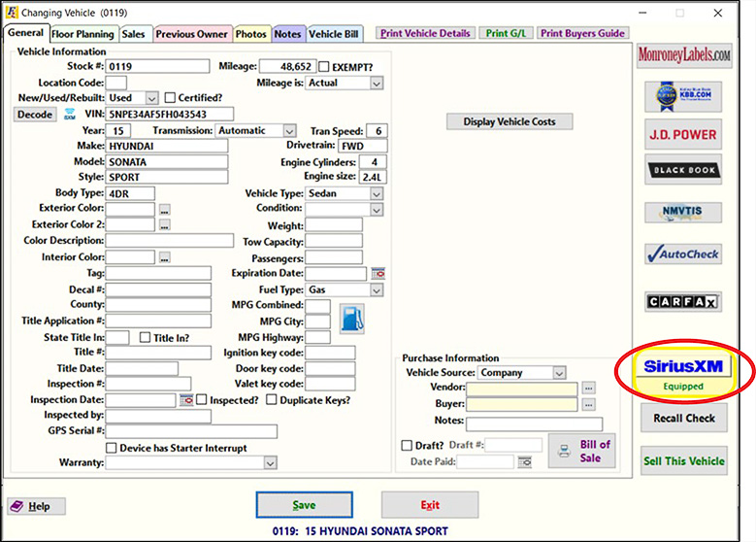
Task: Expand the Fuel Type dropdown
Action: tap(377, 290)
